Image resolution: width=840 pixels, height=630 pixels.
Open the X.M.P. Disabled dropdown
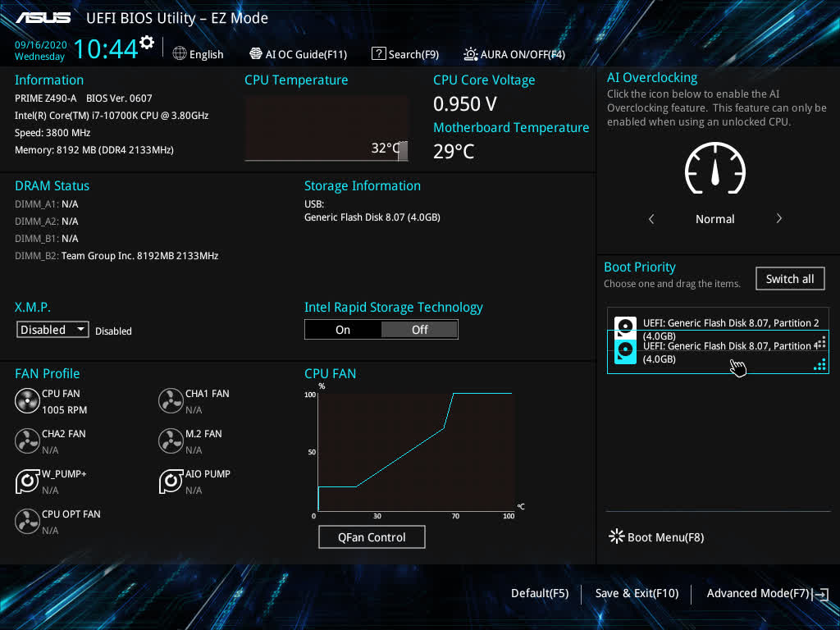click(x=52, y=330)
